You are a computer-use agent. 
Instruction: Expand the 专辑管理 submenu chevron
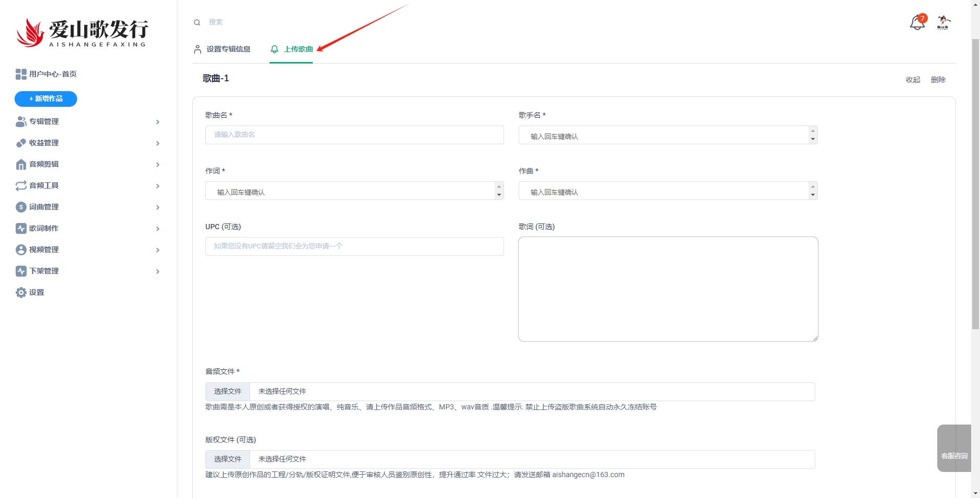(157, 122)
